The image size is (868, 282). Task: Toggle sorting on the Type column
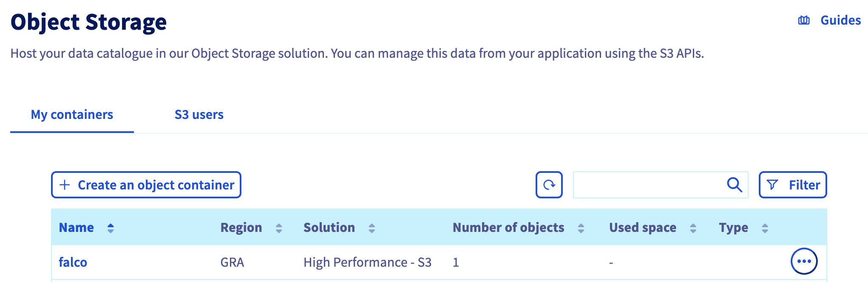[x=765, y=228]
